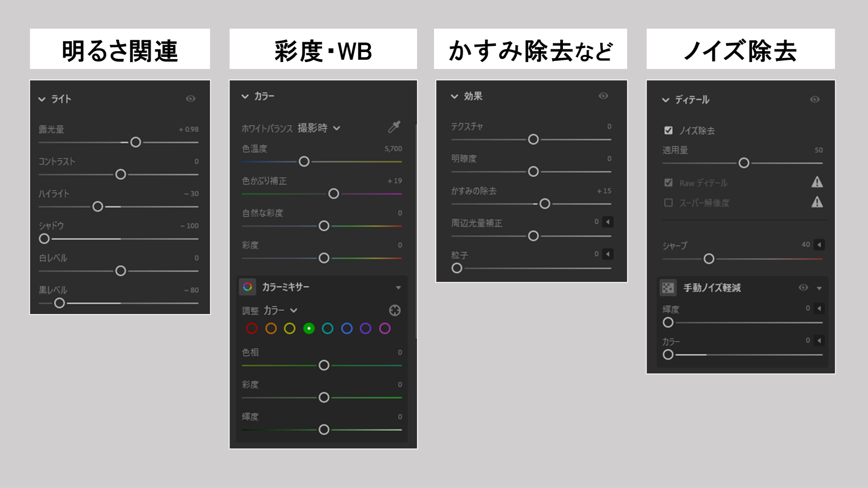The width and height of the screenshot is (868, 488).
Task: Select the target adjustment tool in Color Mixer
Action: [x=395, y=310]
